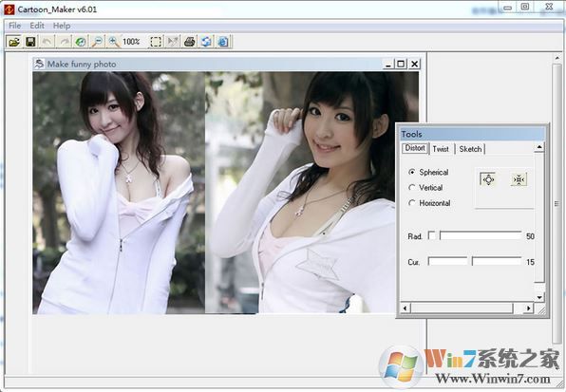The height and width of the screenshot is (392, 566).
Task: Open the File menu
Action: pos(15,26)
